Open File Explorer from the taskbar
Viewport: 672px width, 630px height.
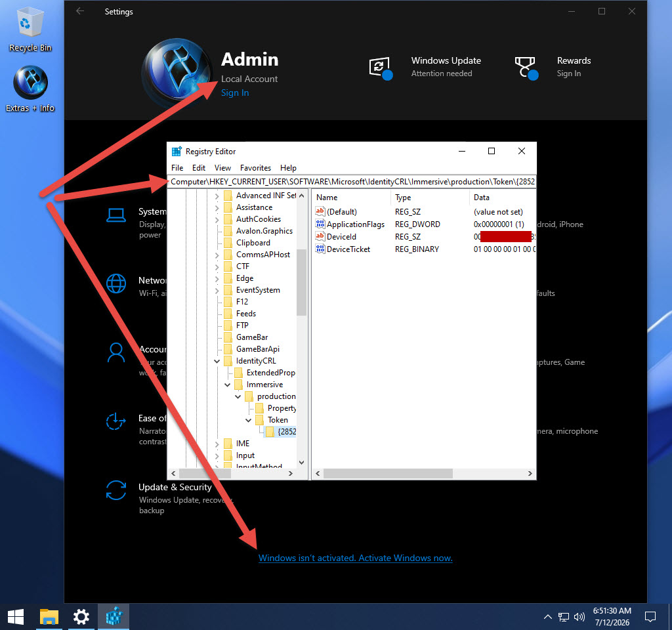coord(49,617)
